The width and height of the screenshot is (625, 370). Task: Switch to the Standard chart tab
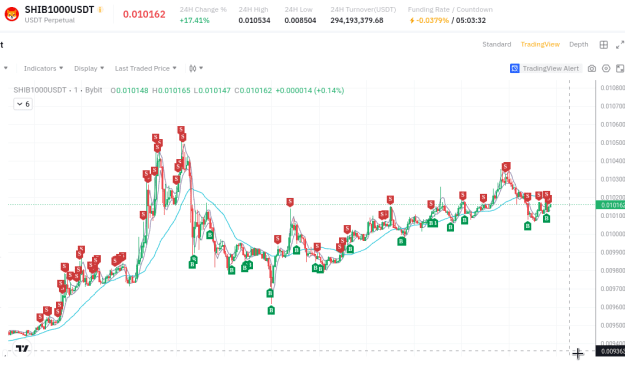(x=496, y=44)
